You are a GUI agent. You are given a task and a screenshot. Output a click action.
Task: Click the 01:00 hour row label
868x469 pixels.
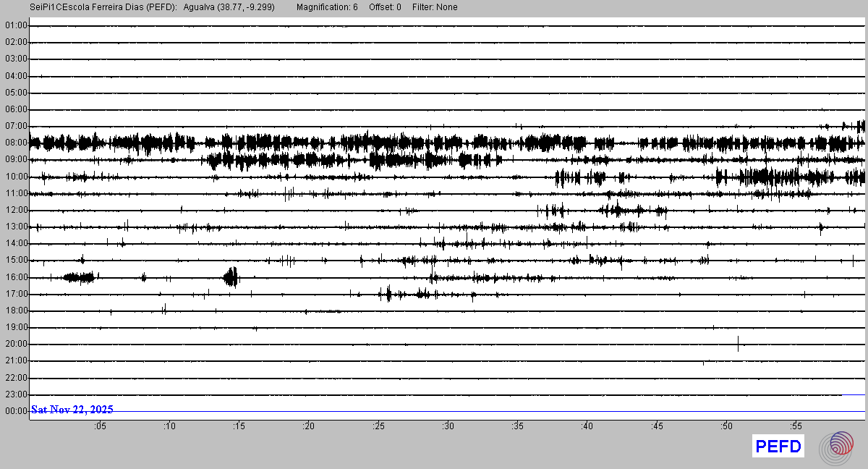tap(16, 25)
